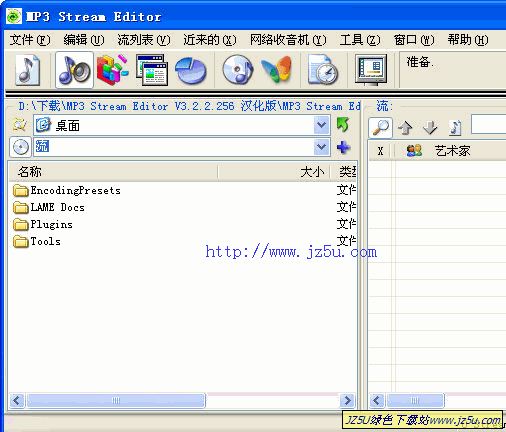
Task: Open the 近来的(X) menu
Action: [210, 40]
